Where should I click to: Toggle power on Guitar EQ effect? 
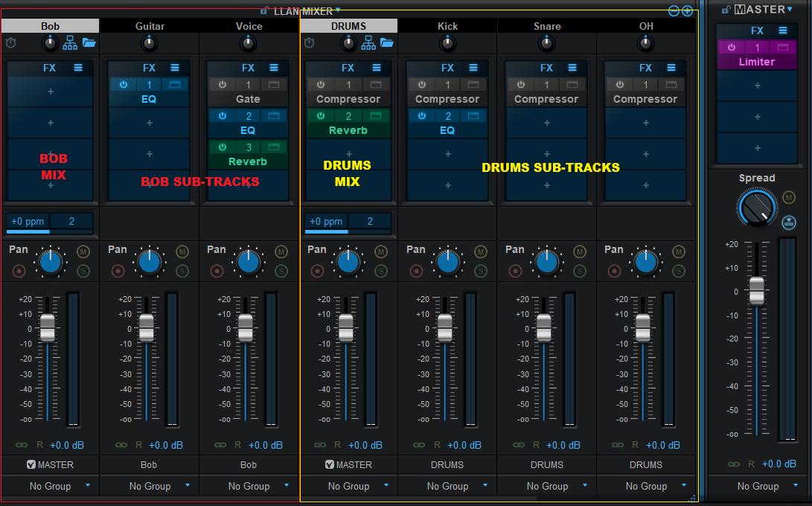(x=124, y=85)
